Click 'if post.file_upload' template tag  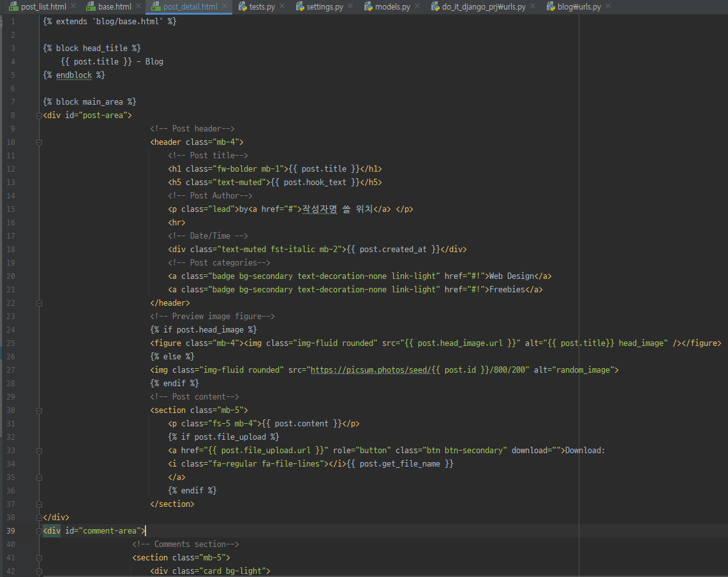click(223, 437)
